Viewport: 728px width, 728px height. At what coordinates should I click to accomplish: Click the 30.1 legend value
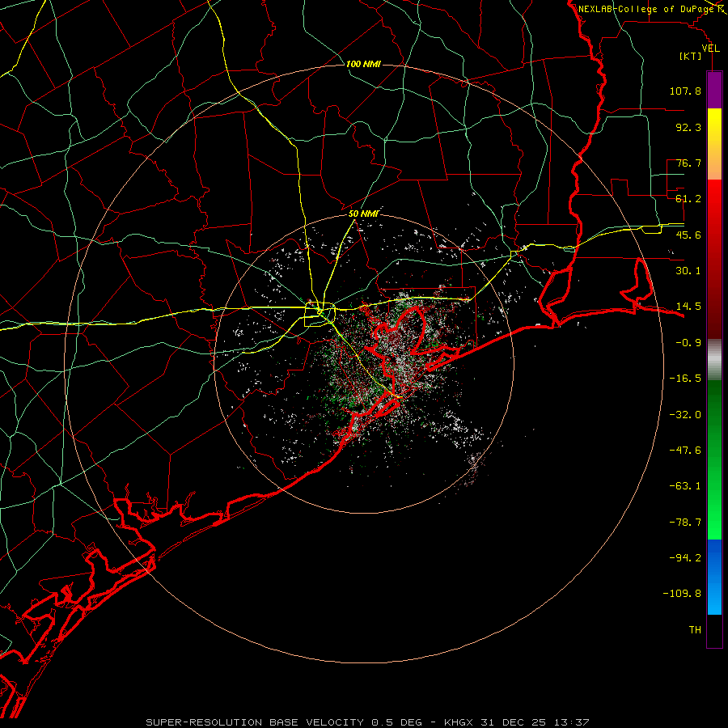pos(688,271)
